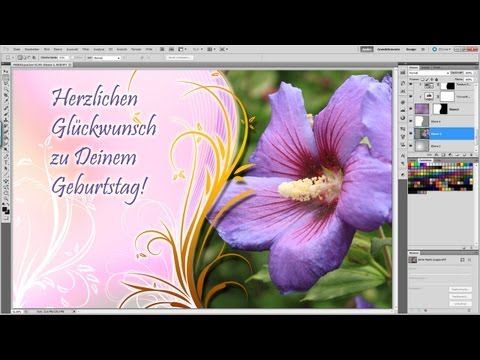Open the Art style dropdown in options bar
This screenshot has width=480, height=360.
107,58
